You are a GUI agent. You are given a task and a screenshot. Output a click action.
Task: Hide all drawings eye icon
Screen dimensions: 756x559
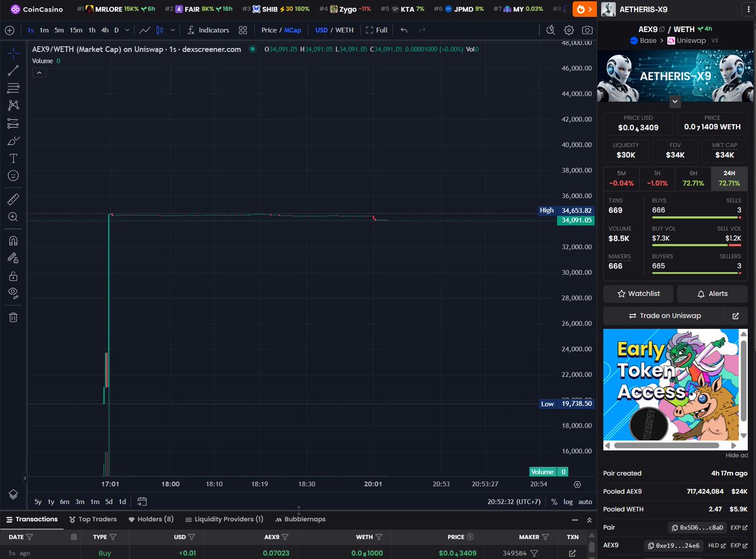click(13, 293)
